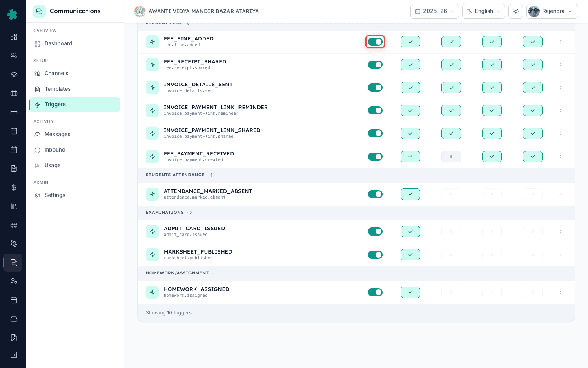The width and height of the screenshot is (588, 368).
Task: Open the Rajendra user menu
Action: [552, 11]
